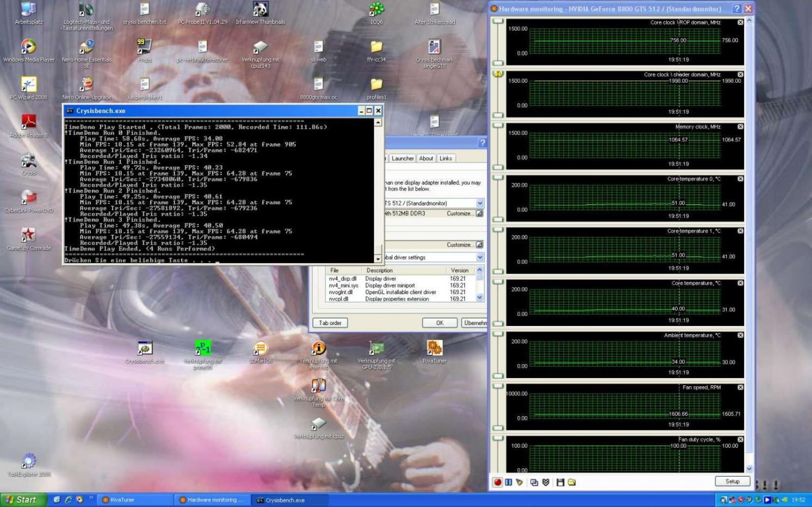
Task: Hide the Memory clock graph
Action: pyautogui.click(x=740, y=127)
